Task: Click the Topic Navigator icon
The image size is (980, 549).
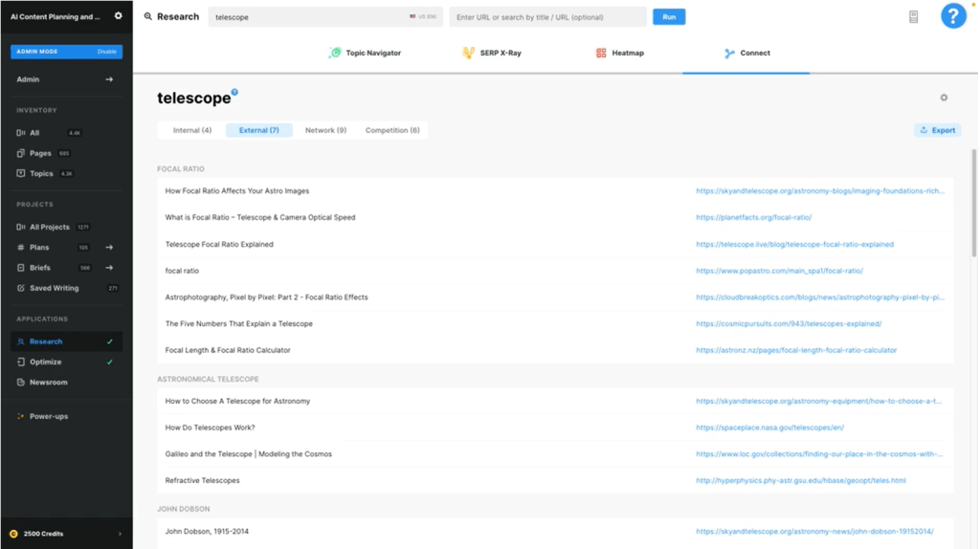Action: 335,54
